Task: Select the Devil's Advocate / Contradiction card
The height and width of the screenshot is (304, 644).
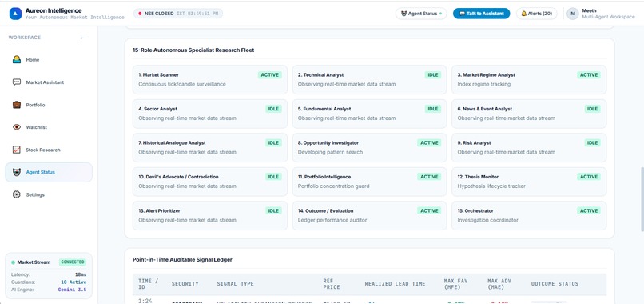Action: (210, 182)
